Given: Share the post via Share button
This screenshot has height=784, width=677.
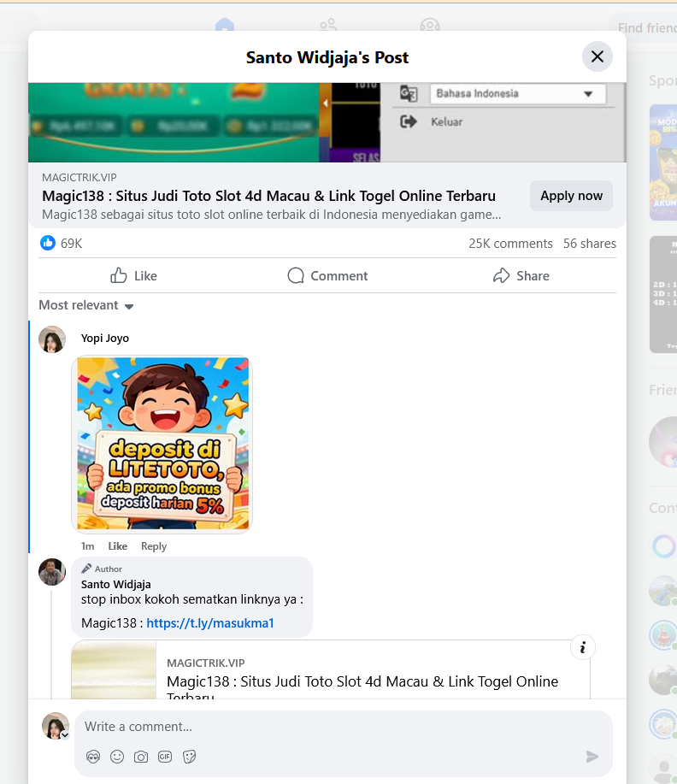Looking at the screenshot, I should pyautogui.click(x=521, y=275).
